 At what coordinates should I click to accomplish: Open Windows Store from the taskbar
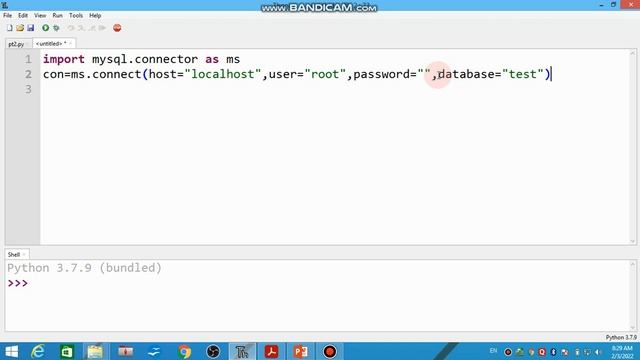(x=67, y=351)
